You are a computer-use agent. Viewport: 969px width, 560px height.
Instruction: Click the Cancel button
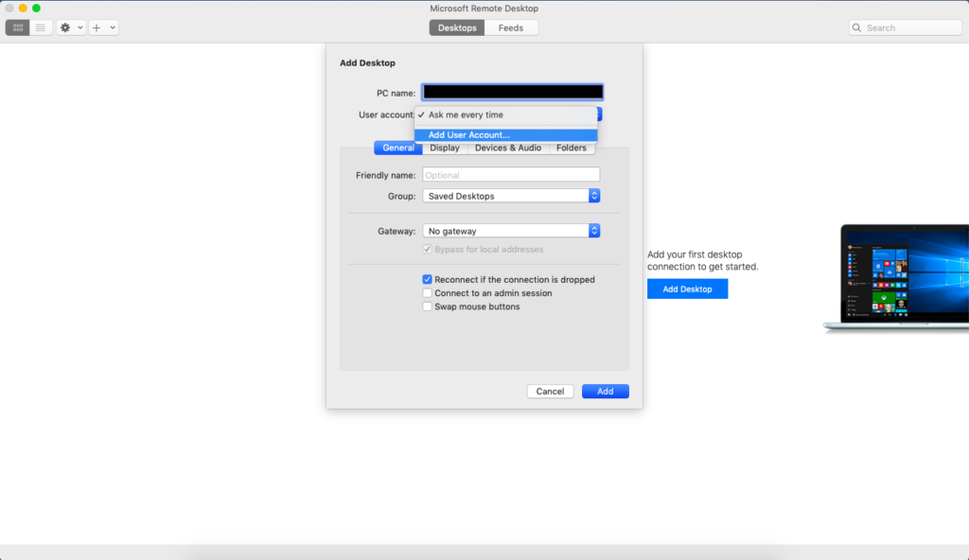pyautogui.click(x=550, y=392)
